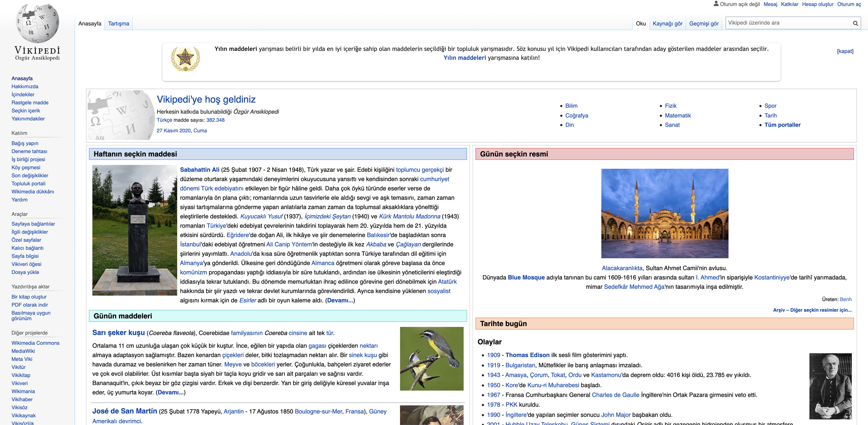This screenshot has height=425, width=868.
Task: Open the Mesaj link in the top bar
Action: point(770,4)
